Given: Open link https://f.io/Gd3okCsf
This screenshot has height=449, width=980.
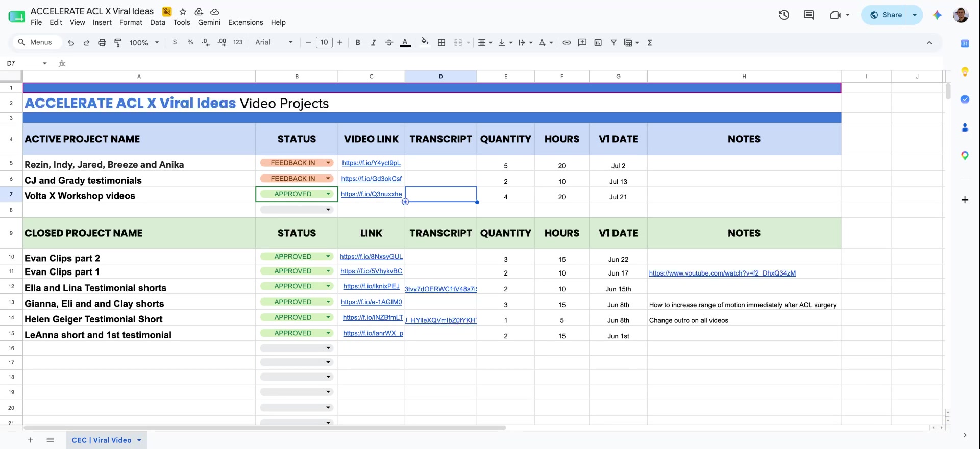Looking at the screenshot, I should pos(371,179).
